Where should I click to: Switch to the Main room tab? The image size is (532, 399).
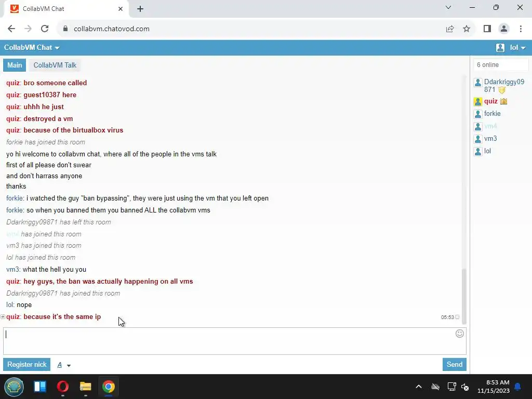15,65
